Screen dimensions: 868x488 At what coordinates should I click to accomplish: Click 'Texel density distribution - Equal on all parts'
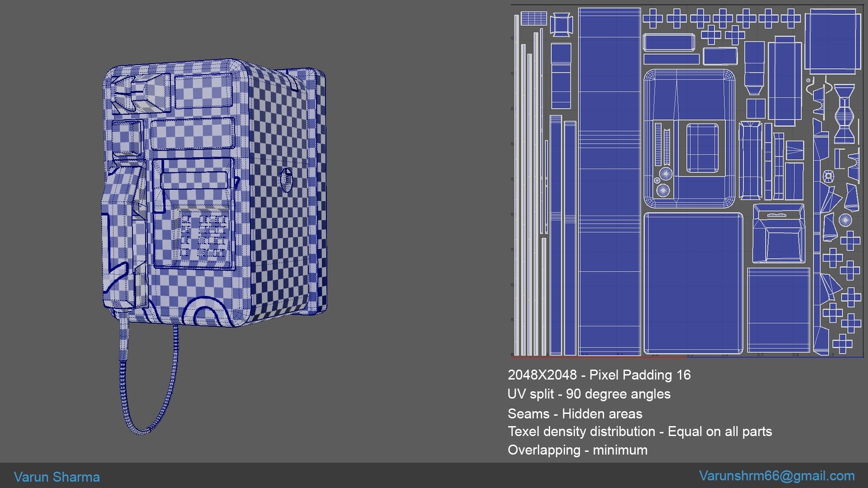pos(640,432)
